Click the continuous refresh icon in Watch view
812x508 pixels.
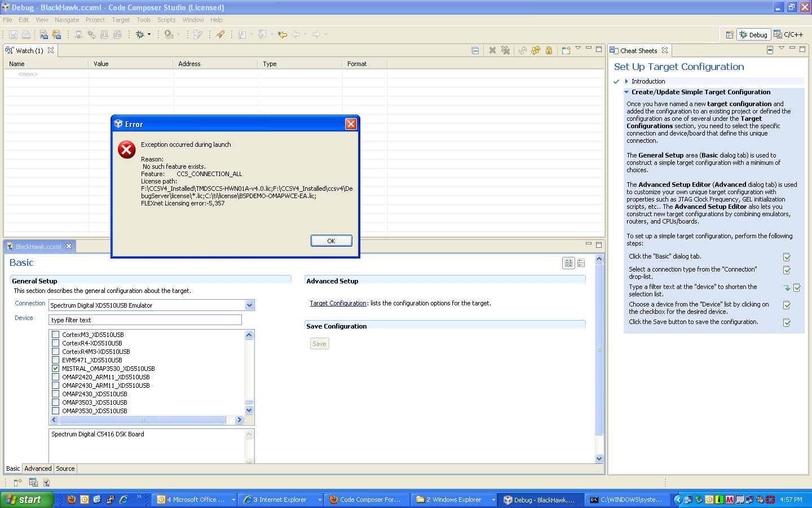535,50
